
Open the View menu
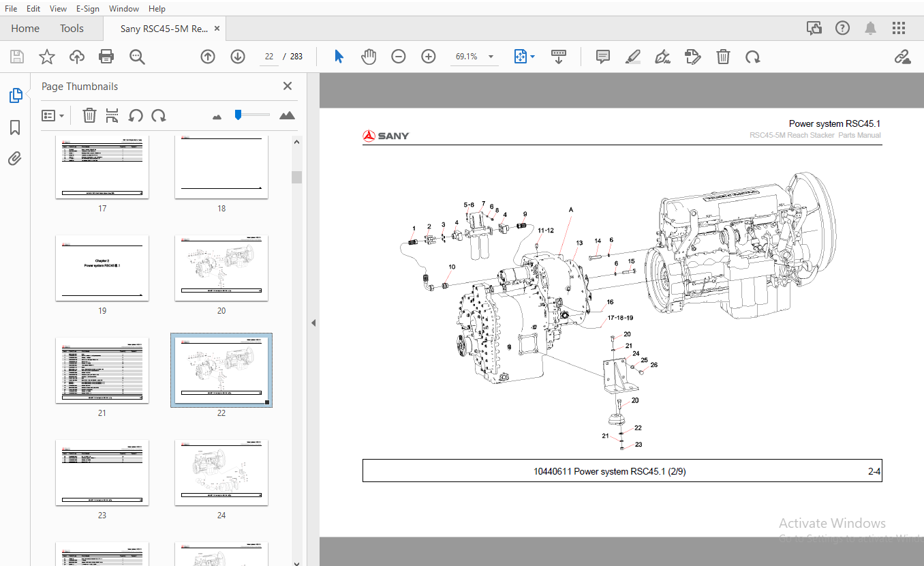tap(59, 9)
